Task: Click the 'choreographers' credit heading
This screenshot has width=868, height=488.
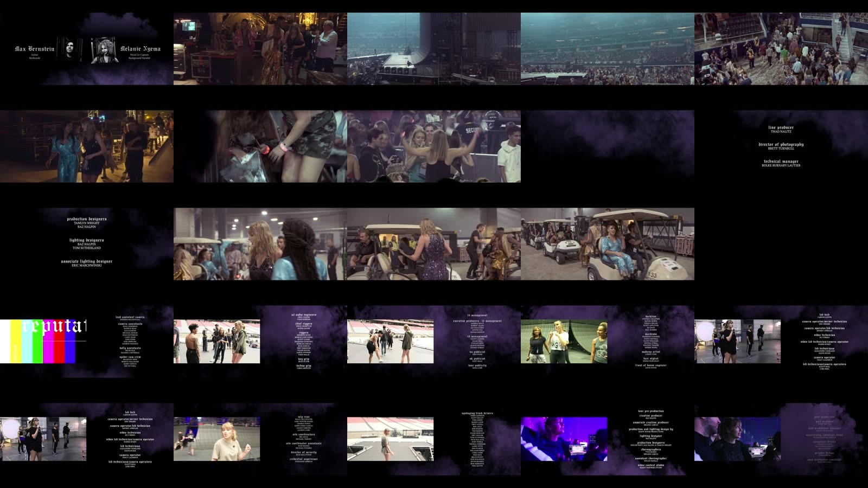Action: click(x=651, y=449)
